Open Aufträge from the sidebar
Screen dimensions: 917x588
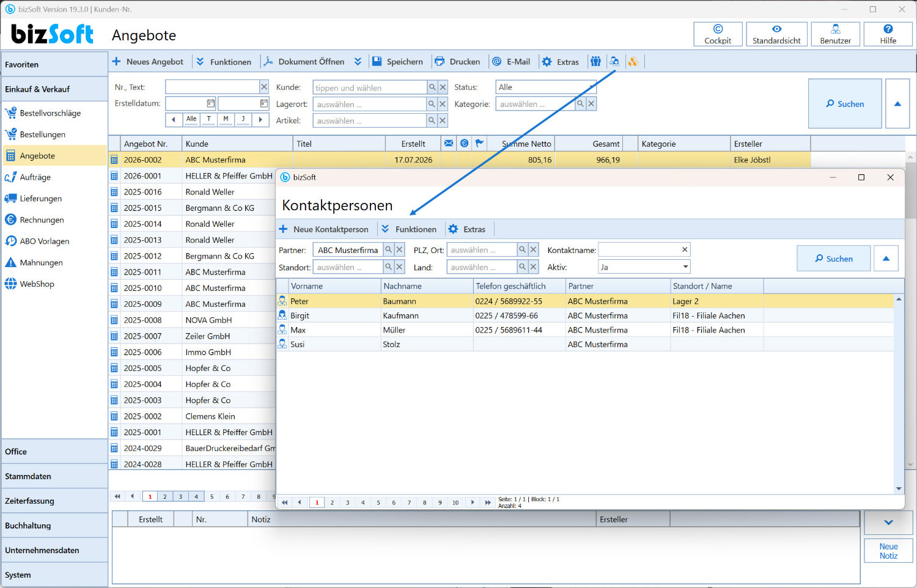pos(54,177)
